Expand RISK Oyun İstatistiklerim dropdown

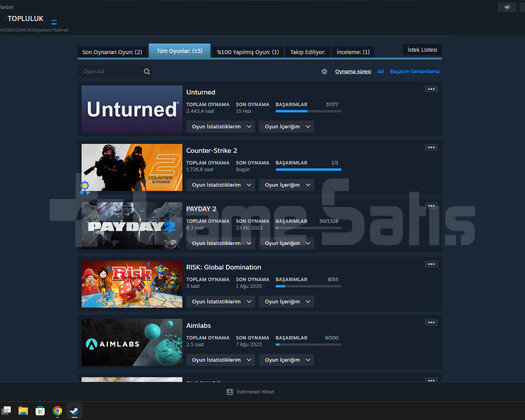(221, 301)
